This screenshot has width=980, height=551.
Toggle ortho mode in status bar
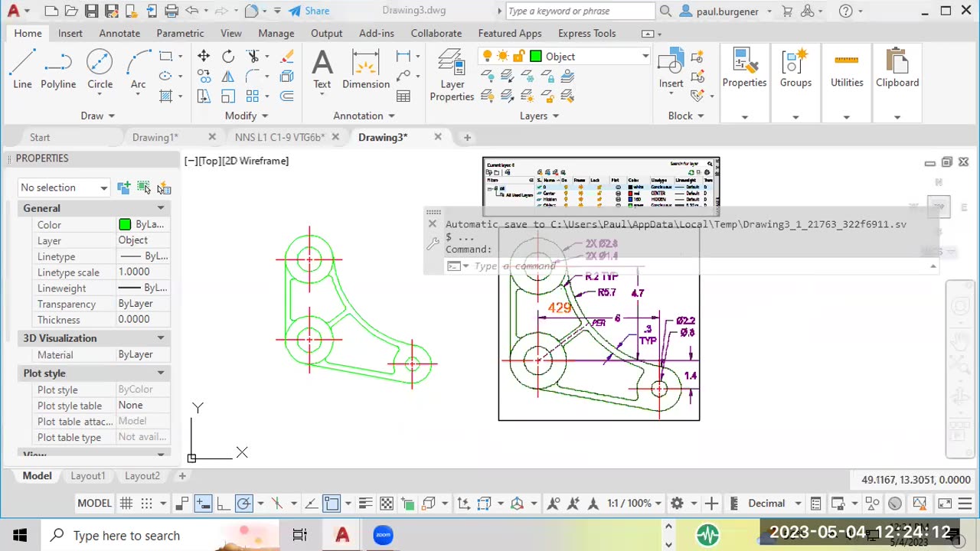coord(223,503)
